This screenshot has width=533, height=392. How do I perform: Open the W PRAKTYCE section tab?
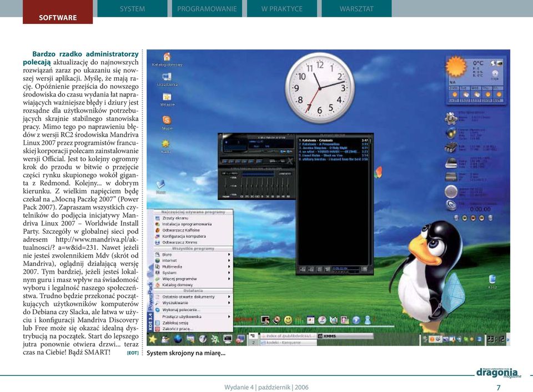click(282, 8)
